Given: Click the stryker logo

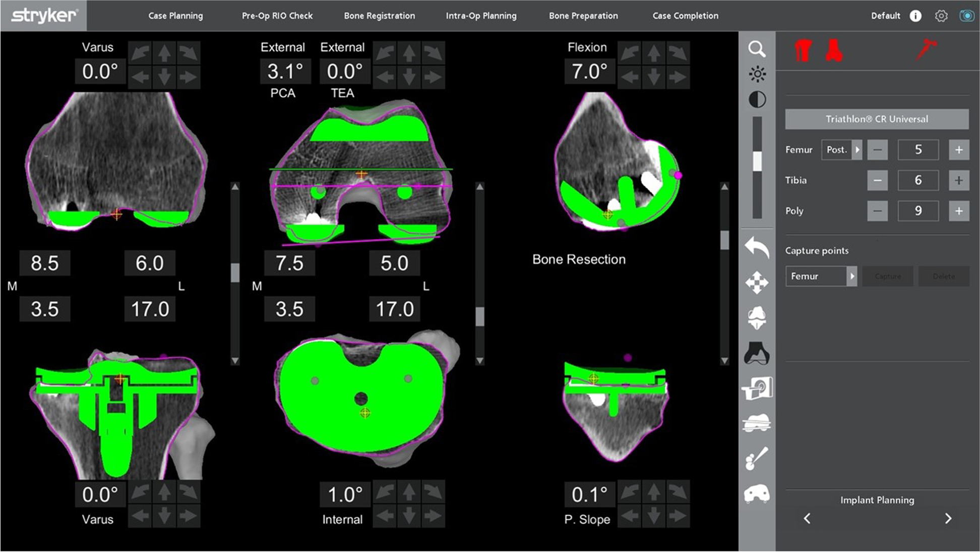Looking at the screenshot, I should [43, 16].
